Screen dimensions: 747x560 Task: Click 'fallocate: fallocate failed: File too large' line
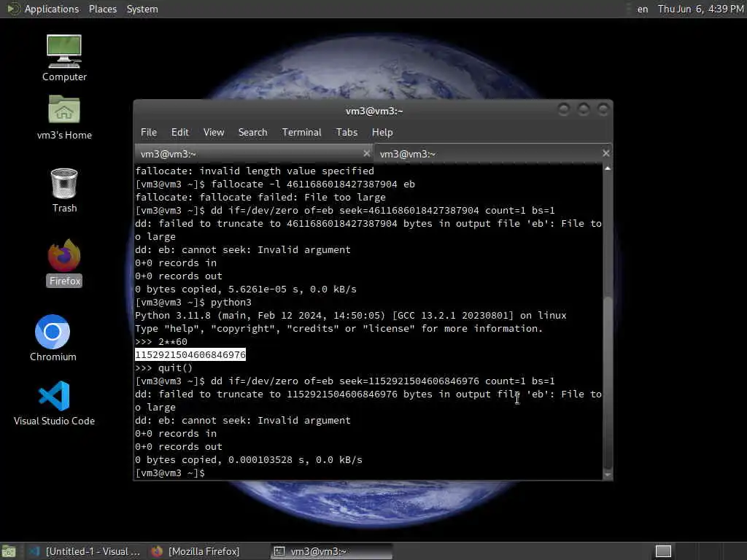click(260, 197)
